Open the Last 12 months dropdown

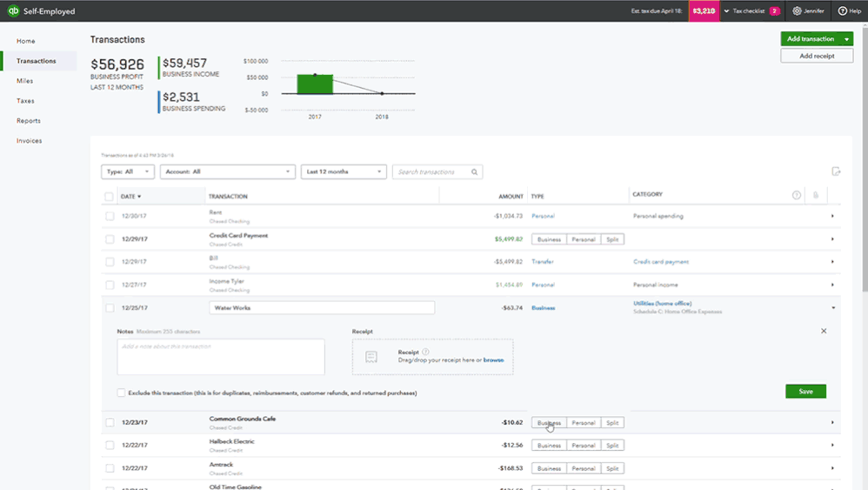[x=344, y=172]
